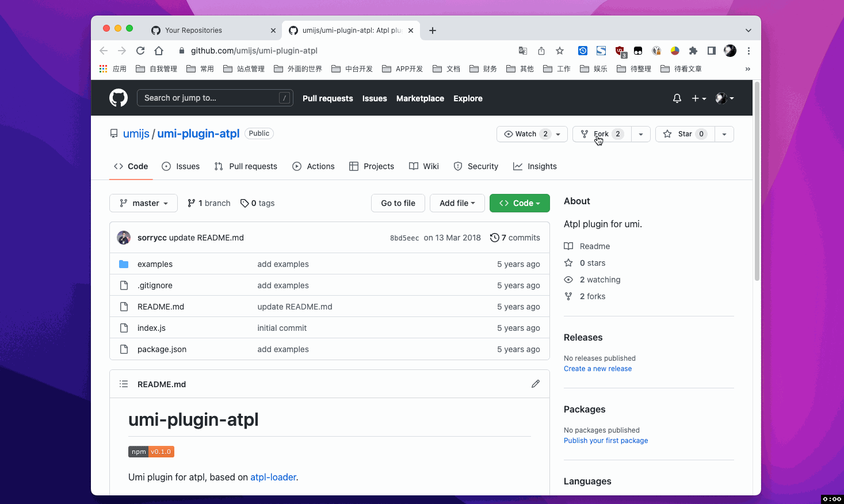The image size is (844, 504).
Task: Toggle Watch on this repository
Action: click(526, 134)
